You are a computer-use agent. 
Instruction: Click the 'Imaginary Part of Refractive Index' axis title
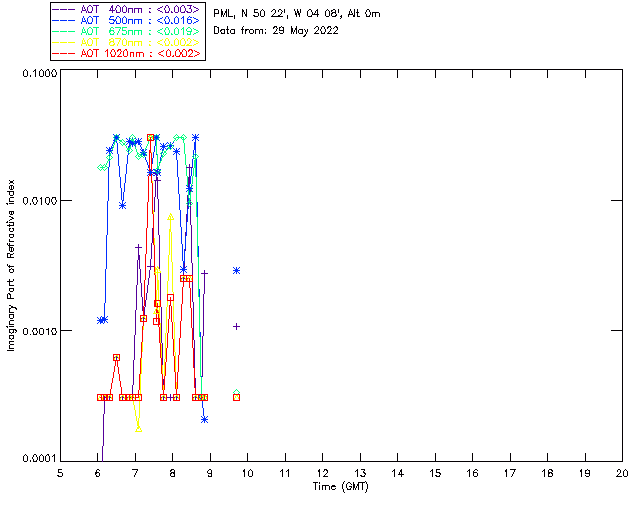click(x=11, y=265)
